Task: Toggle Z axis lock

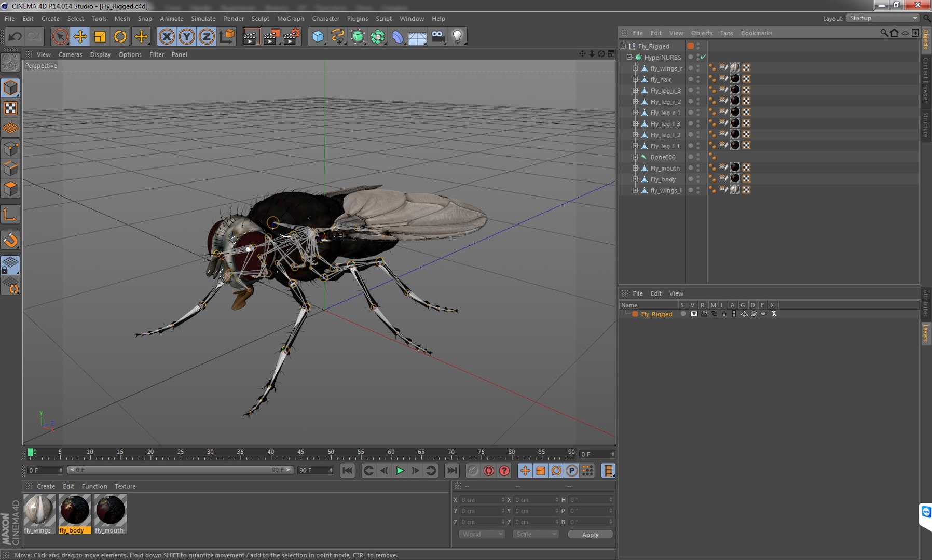Action: (207, 36)
